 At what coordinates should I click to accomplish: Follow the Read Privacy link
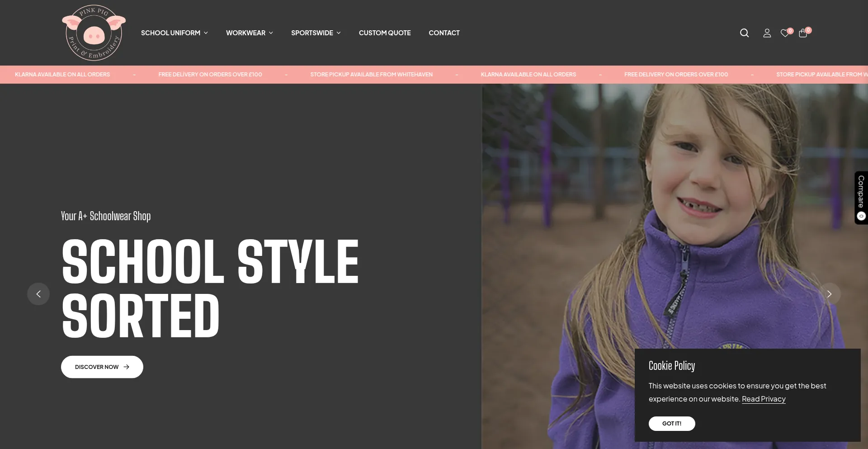pyautogui.click(x=764, y=399)
